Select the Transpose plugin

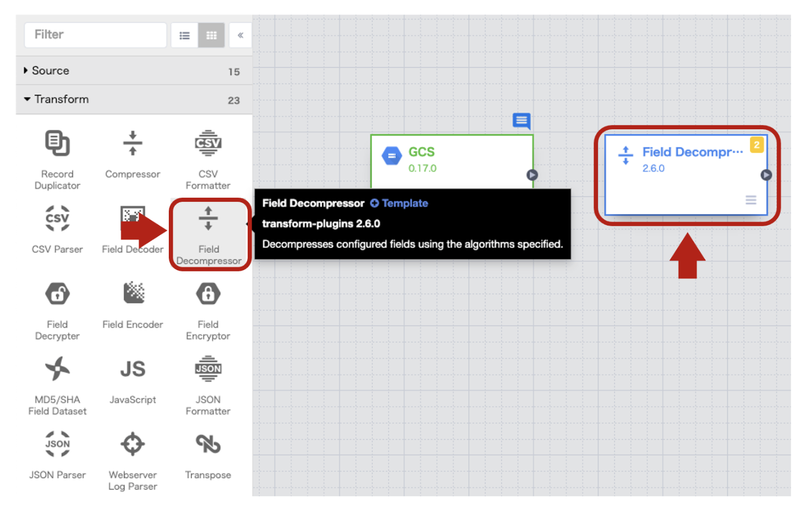(x=208, y=455)
